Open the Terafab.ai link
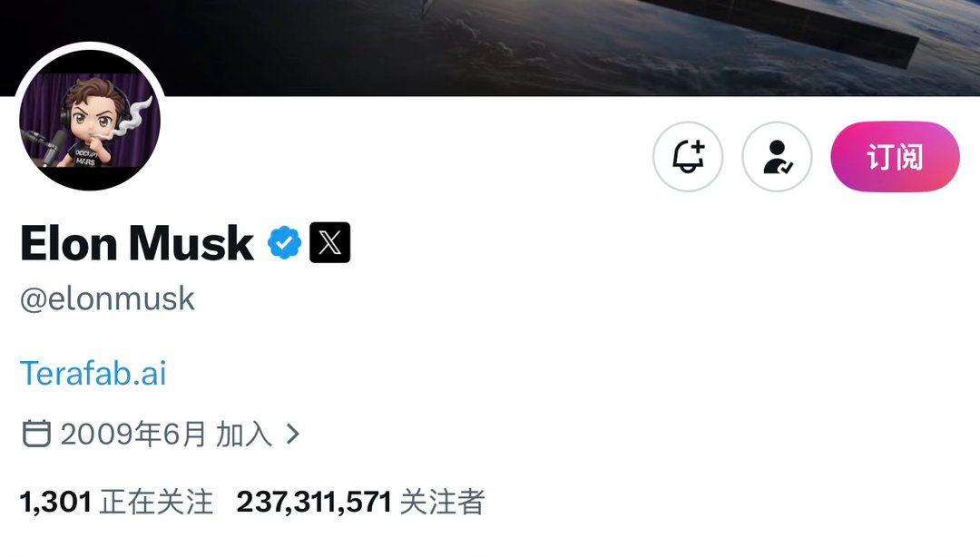This screenshot has width=980, height=557. point(93,373)
